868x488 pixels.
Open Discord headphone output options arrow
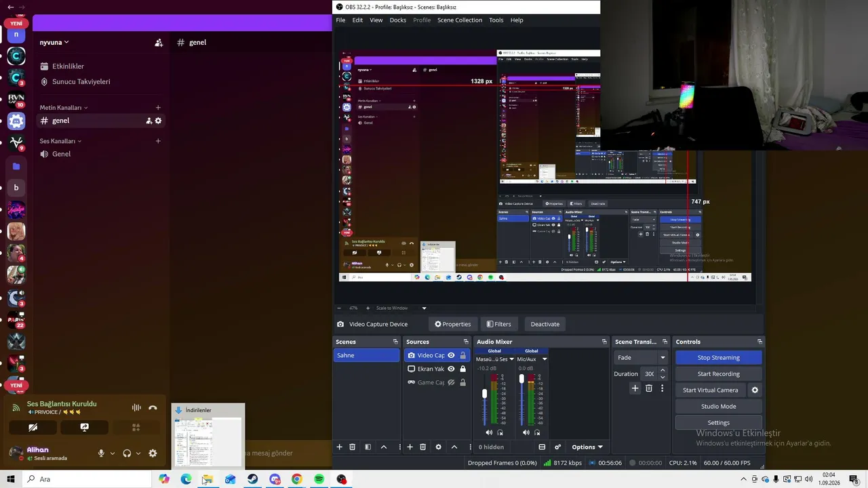pos(138,453)
